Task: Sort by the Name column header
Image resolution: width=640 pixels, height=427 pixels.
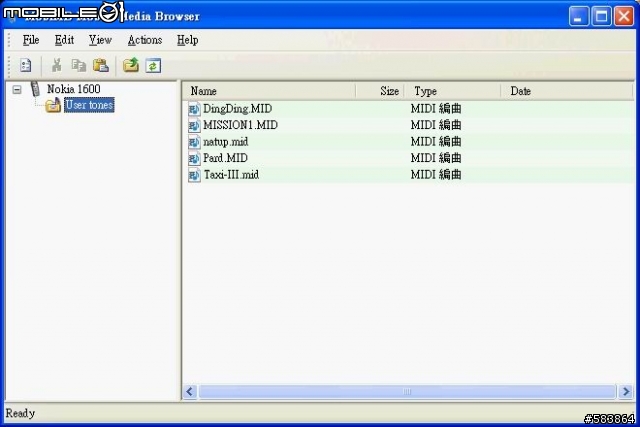Action: point(269,91)
